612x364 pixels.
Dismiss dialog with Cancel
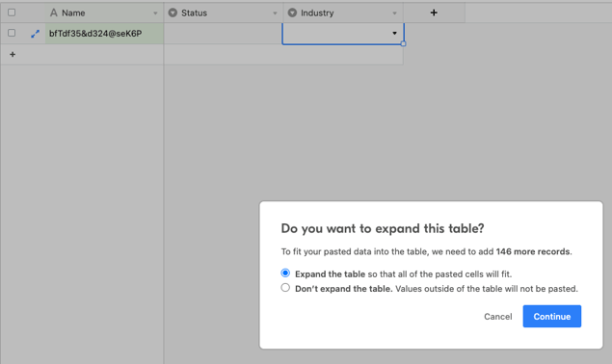pyautogui.click(x=498, y=317)
